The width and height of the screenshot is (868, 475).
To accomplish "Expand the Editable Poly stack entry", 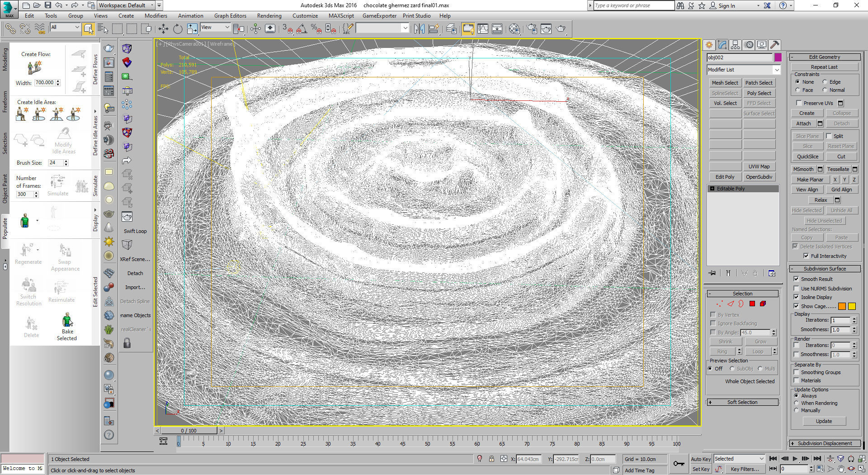I will [x=712, y=189].
